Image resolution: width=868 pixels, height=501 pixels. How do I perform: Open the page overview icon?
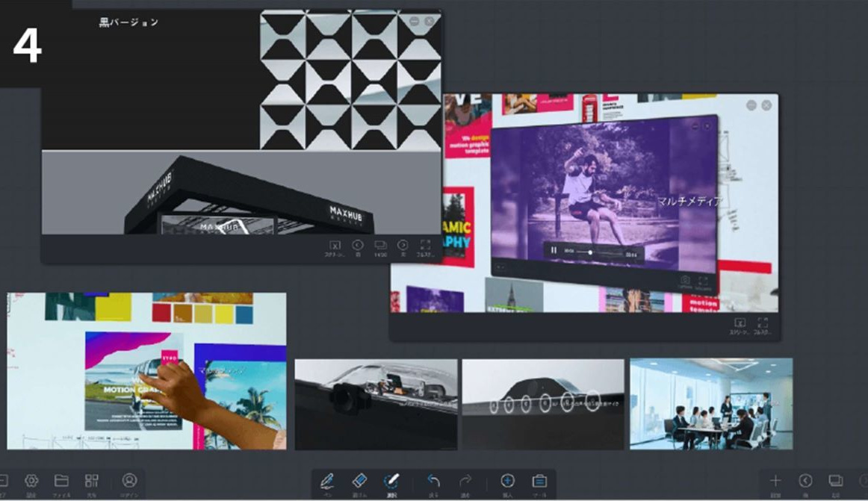pyautogui.click(x=835, y=481)
